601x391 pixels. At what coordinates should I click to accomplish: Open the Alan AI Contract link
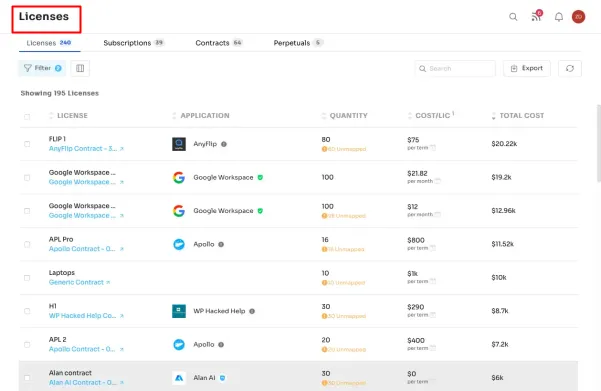click(82, 383)
